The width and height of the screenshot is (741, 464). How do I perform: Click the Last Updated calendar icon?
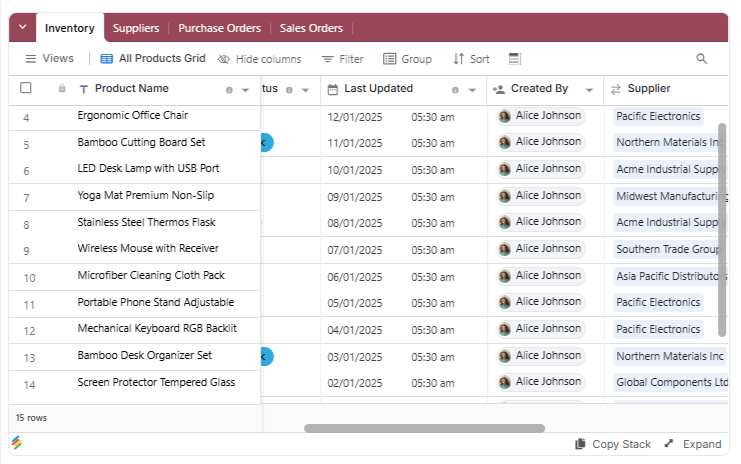click(x=333, y=89)
